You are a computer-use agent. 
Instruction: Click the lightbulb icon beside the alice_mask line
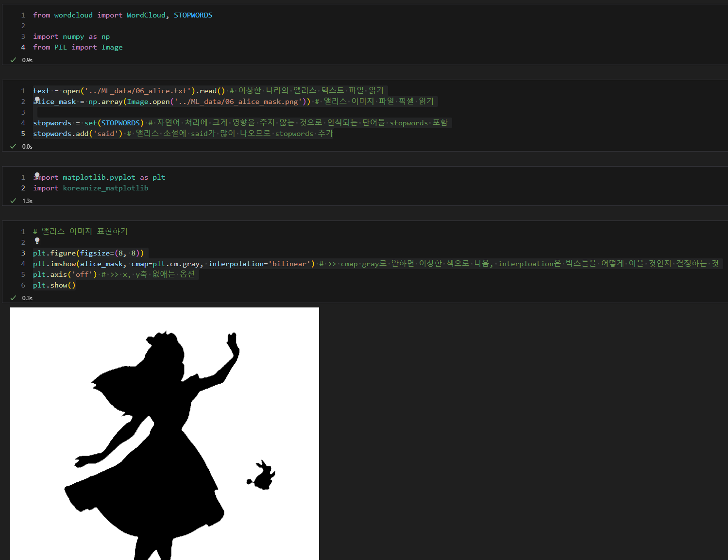tap(37, 100)
